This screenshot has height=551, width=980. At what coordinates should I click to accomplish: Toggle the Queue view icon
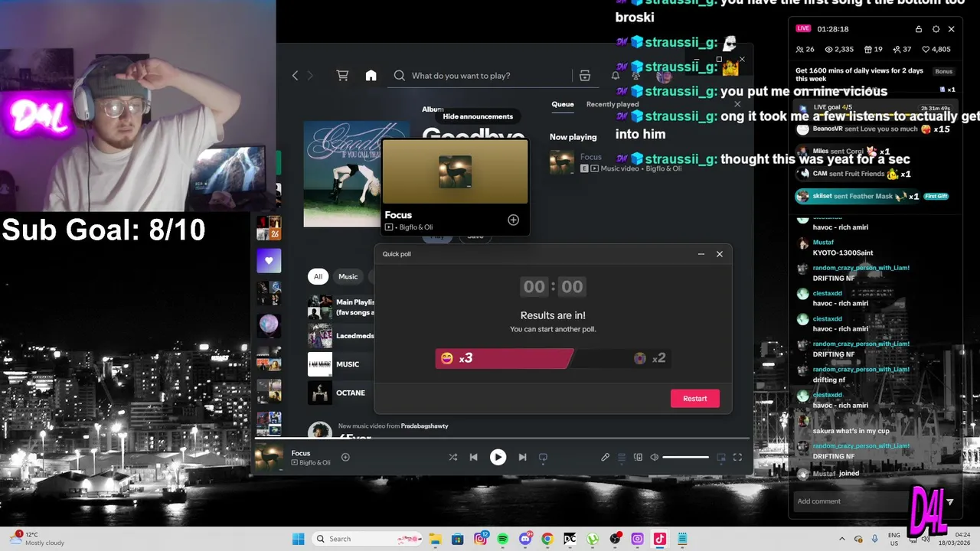click(622, 457)
